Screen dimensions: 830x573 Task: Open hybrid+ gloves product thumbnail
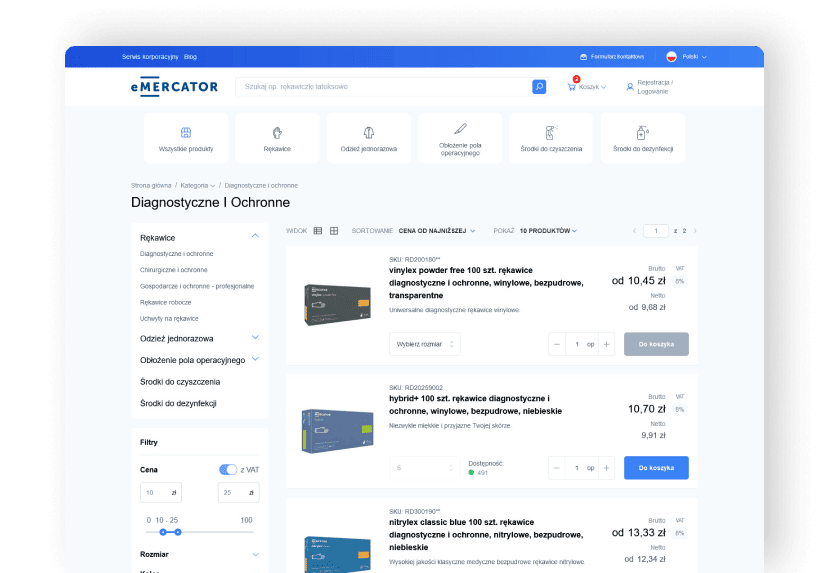(x=338, y=431)
